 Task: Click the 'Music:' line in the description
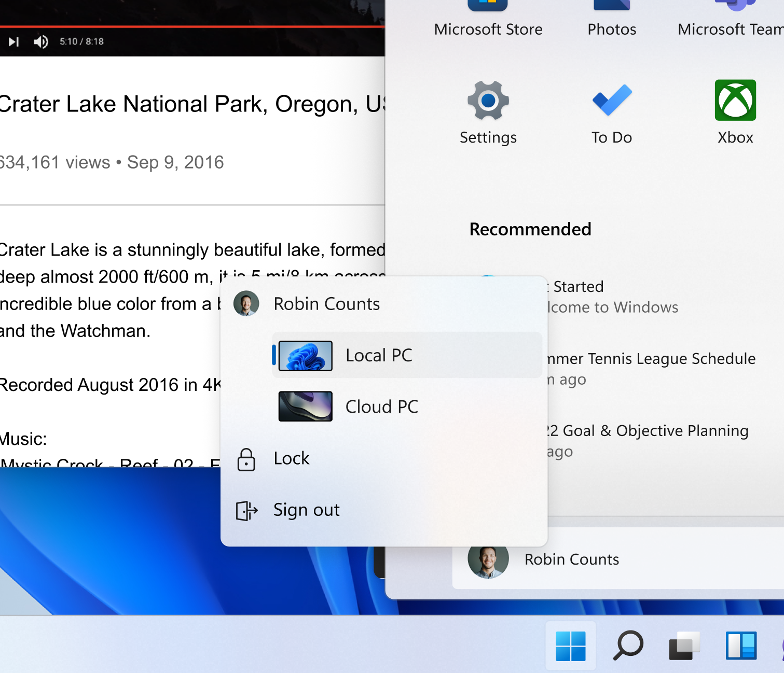coord(23,439)
